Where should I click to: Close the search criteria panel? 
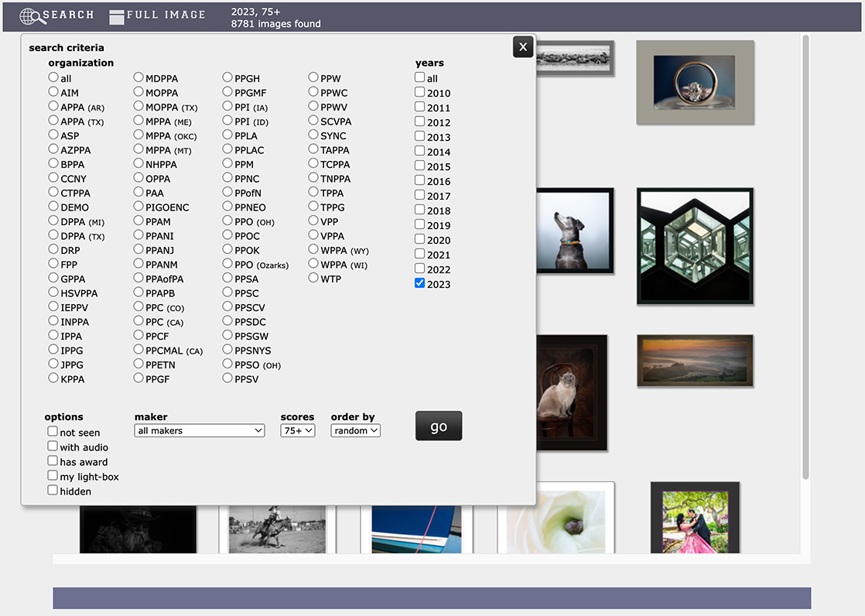coord(523,47)
